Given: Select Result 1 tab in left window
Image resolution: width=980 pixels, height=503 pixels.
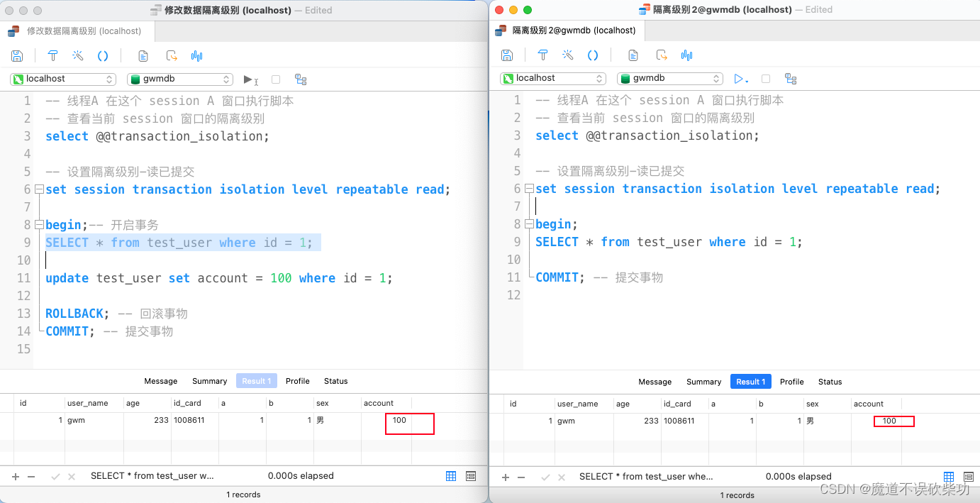Looking at the screenshot, I should point(257,381).
